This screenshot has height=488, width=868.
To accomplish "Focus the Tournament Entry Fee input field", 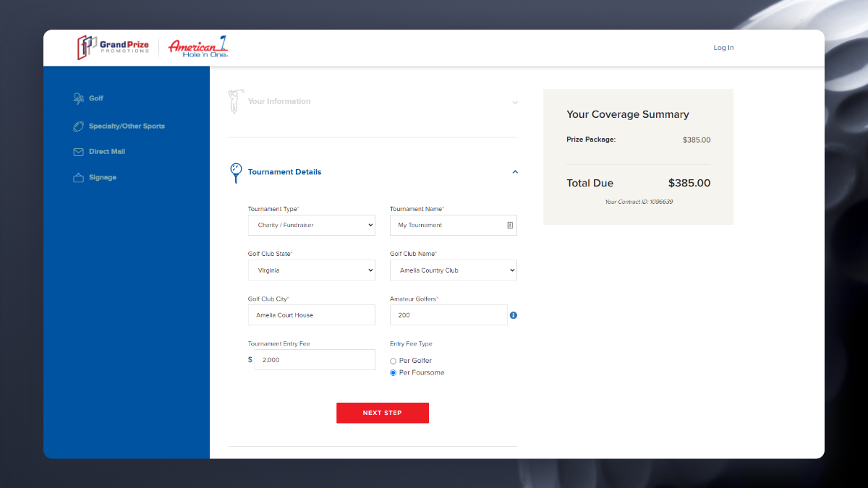I will point(315,360).
